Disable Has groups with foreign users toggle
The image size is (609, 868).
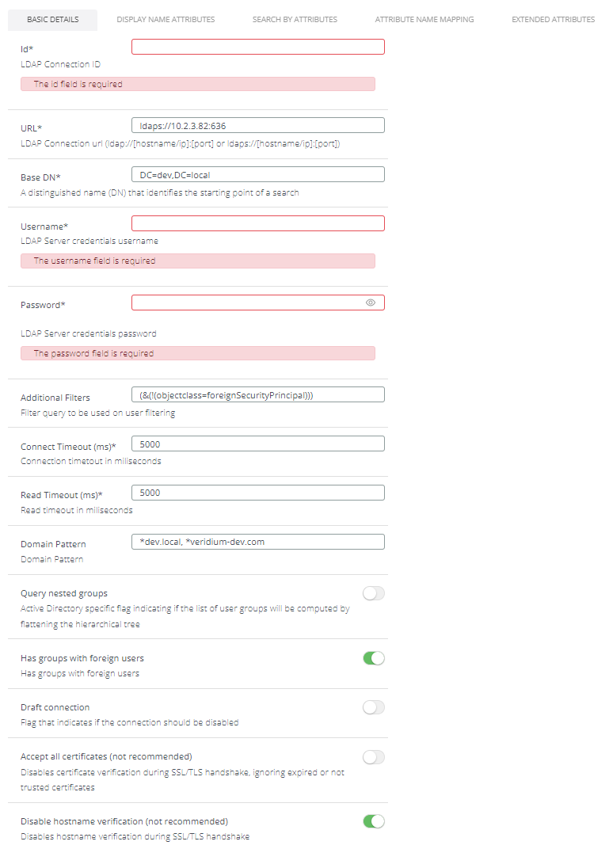(x=373, y=658)
